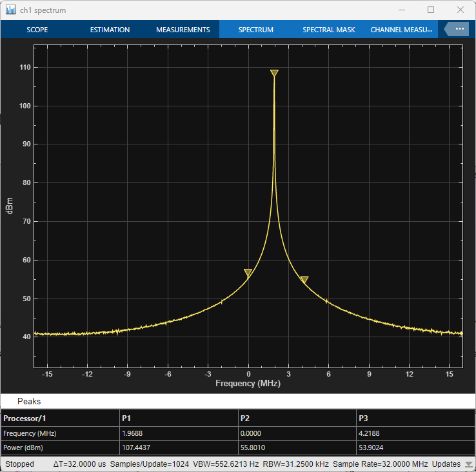This screenshot has width=476, height=472.
Task: Select the P3 peak marker near 4.2 MHz
Action: pyautogui.click(x=304, y=279)
